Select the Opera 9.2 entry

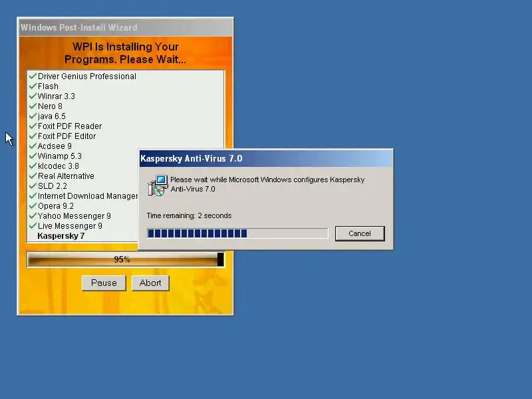point(56,206)
